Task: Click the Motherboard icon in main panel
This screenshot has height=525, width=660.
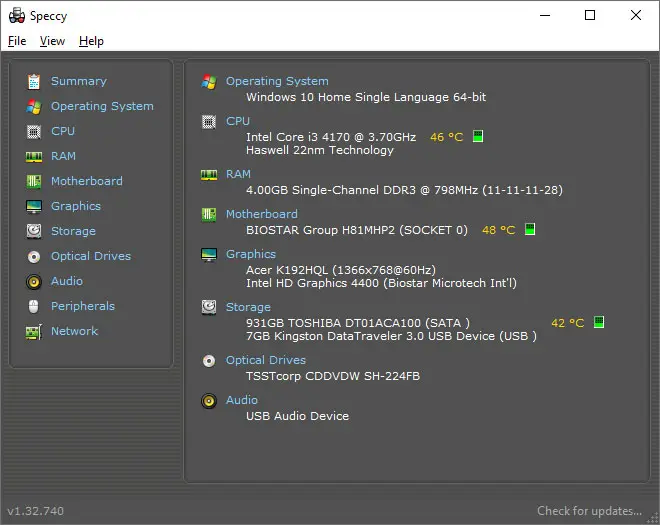Action: [x=209, y=215]
